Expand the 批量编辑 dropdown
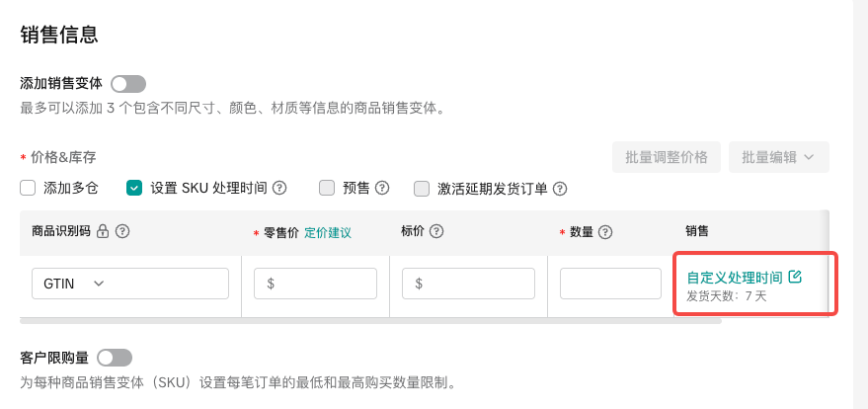 click(x=778, y=157)
